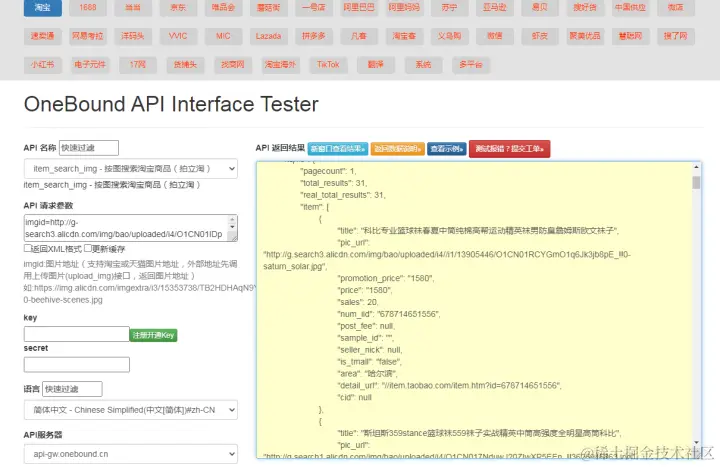
Task: Click the "seller_nick": null line
Action: pos(370,350)
